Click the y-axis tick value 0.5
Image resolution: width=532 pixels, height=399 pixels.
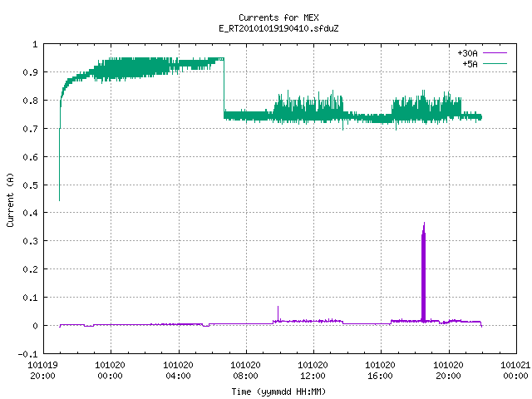tap(31, 185)
